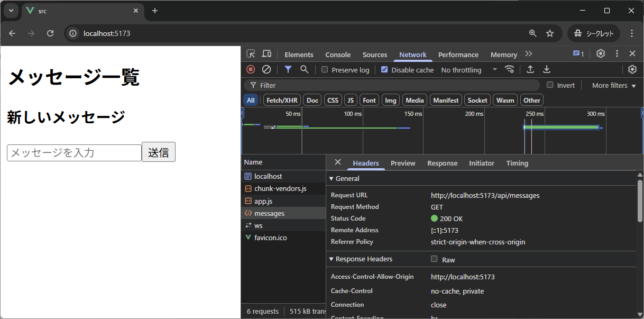Open Chrome three-dot menu
This screenshot has width=644, height=319.
tap(631, 33)
